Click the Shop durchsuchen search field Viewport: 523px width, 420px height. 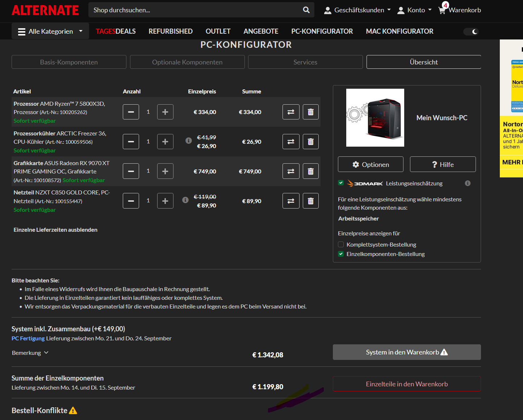[x=196, y=10]
